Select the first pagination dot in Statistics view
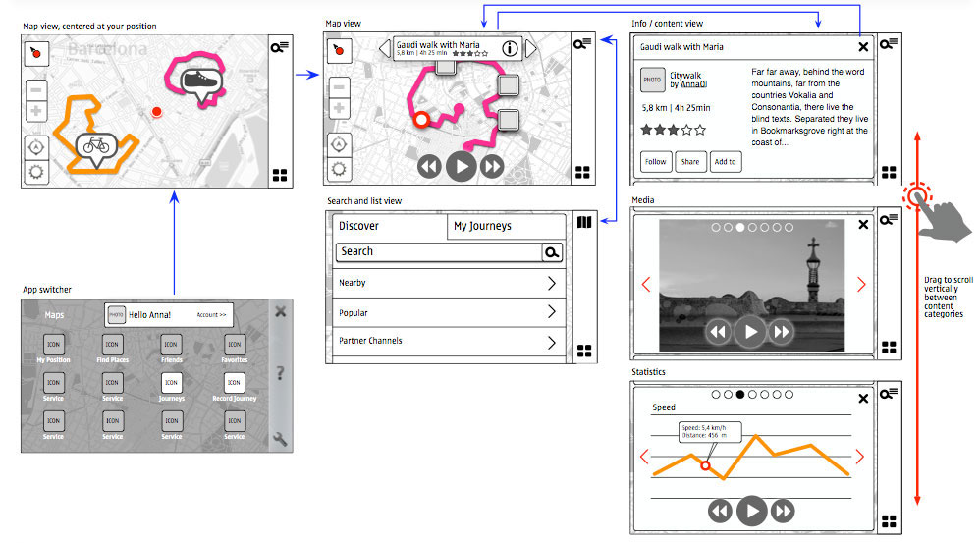Screen dimensions: 980x543 coord(716,395)
